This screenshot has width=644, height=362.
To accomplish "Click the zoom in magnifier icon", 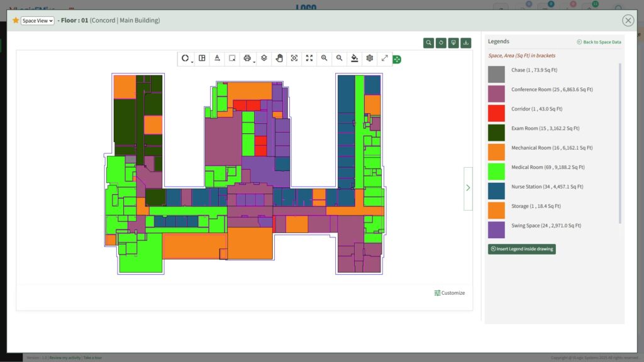I will tap(324, 58).
